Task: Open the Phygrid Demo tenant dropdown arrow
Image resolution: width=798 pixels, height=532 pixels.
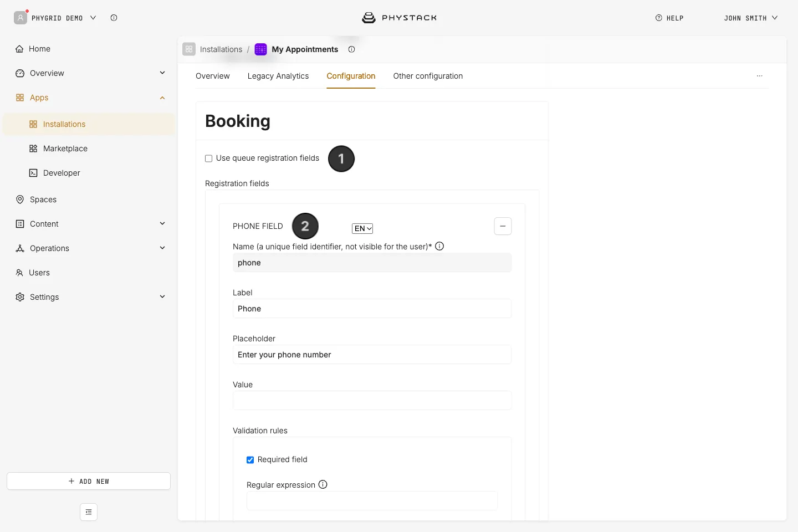Action: [93, 18]
